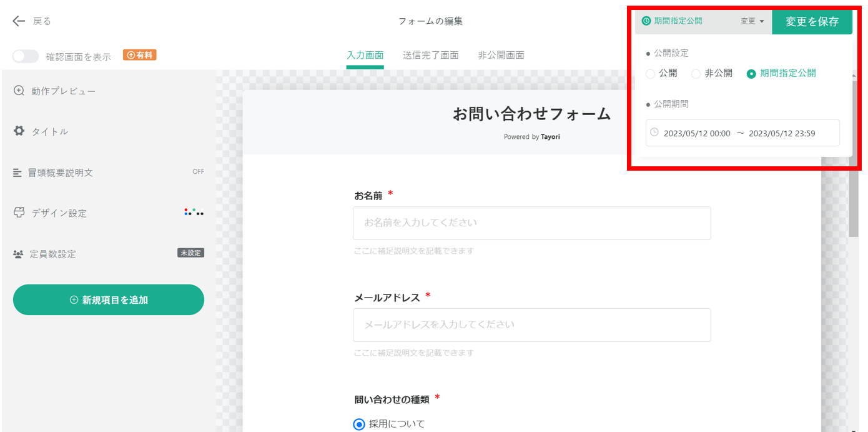
Task: Toggle the 確認画面を表示 switch
Action: [x=26, y=56]
